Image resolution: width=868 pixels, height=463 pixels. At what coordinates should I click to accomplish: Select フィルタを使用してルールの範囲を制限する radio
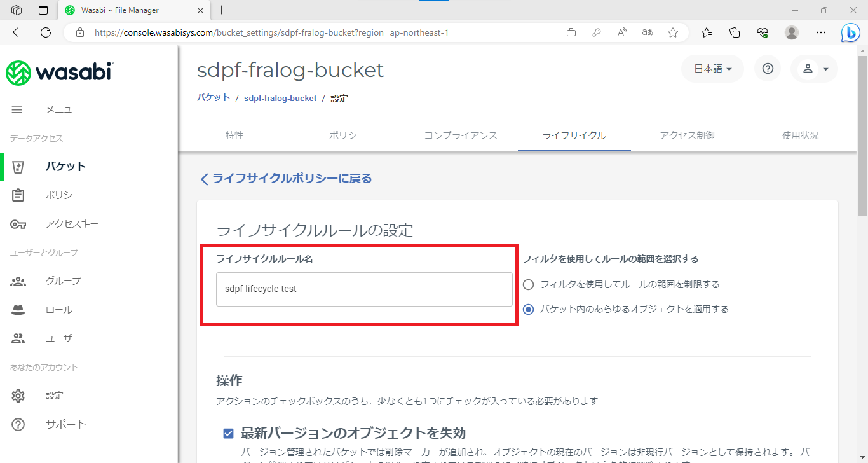[528, 284]
